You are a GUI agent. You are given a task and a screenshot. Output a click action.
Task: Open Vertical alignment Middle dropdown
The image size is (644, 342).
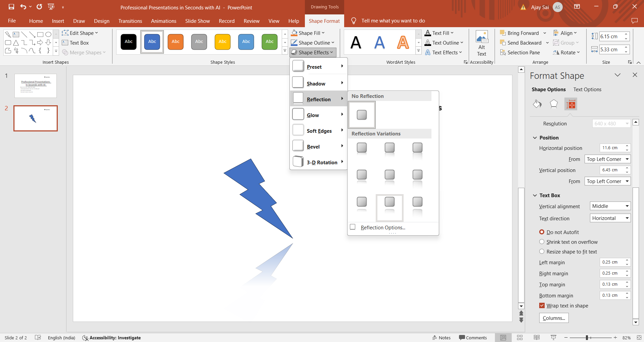tap(610, 206)
